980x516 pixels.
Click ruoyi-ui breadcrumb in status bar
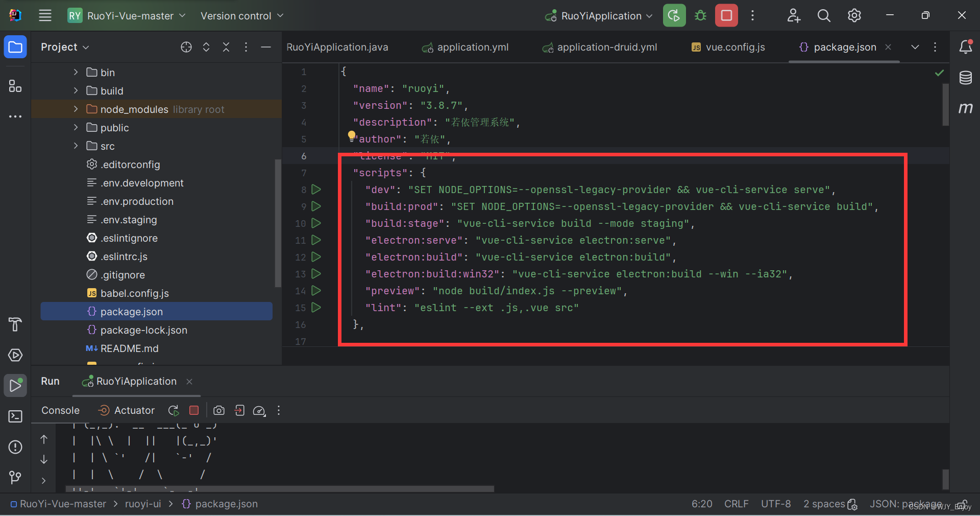click(143, 504)
